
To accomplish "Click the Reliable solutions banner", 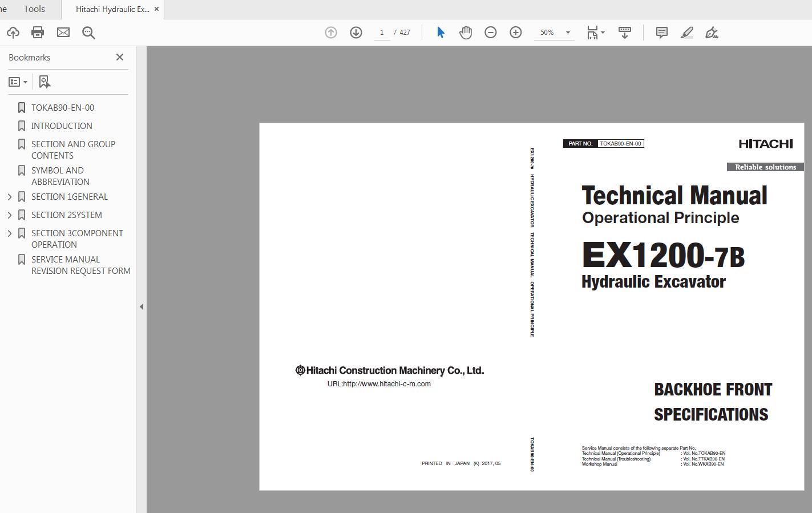I will coord(765,167).
